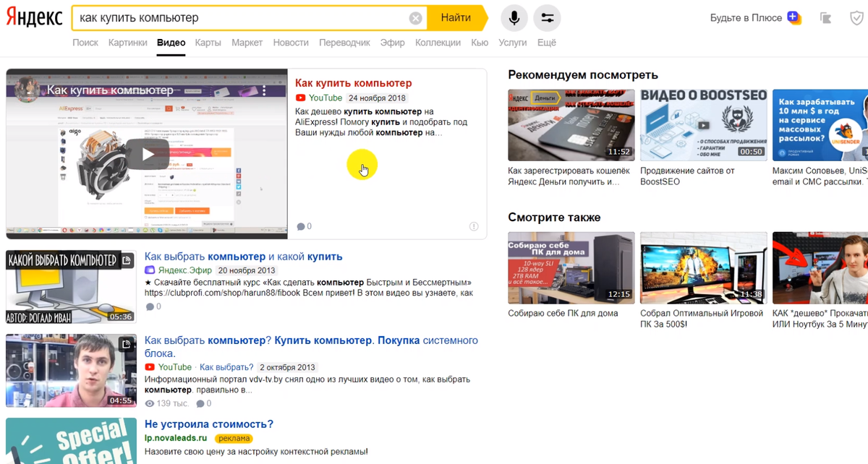868x464 pixels.
Task: Open the lp.novaleads.ru ad address
Action: [x=176, y=438]
